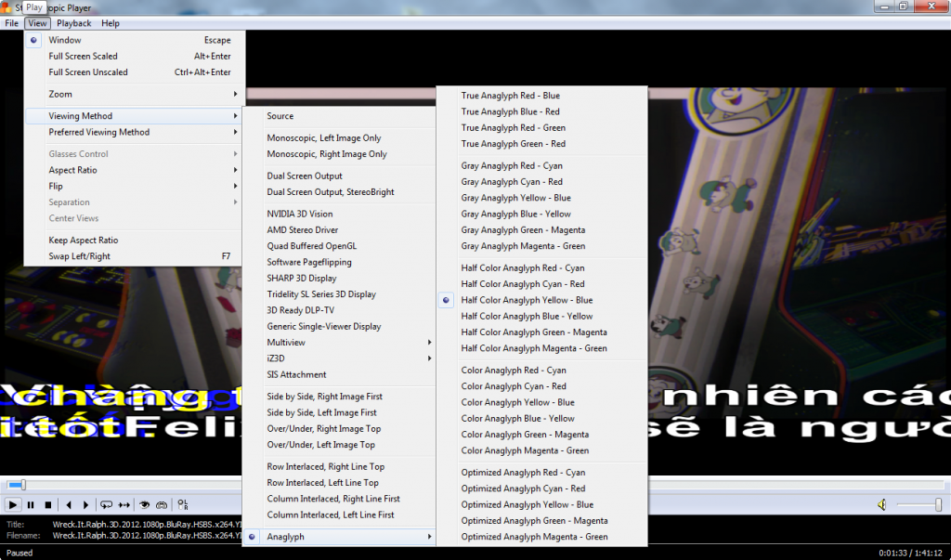This screenshot has height=560, width=951.
Task: Choose Side by Side, Left Image First
Action: pos(339,412)
